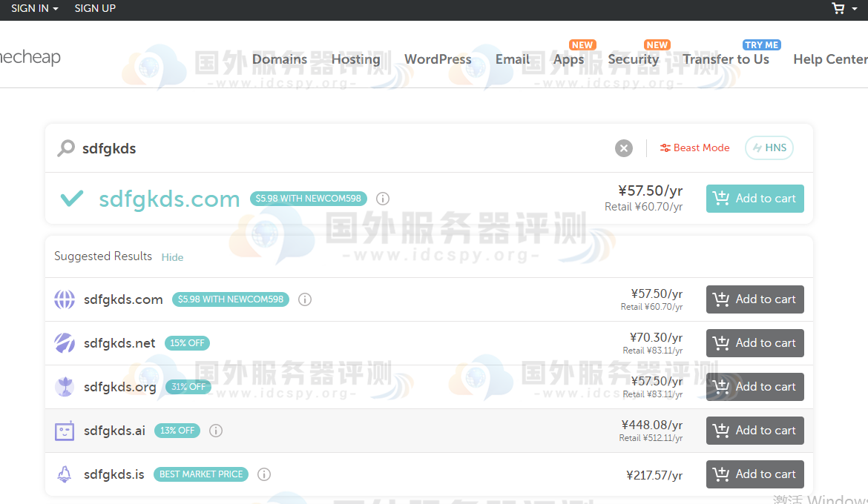The width and height of the screenshot is (868, 504).
Task: Open the featured sdfgkds.com result
Action: (169, 199)
